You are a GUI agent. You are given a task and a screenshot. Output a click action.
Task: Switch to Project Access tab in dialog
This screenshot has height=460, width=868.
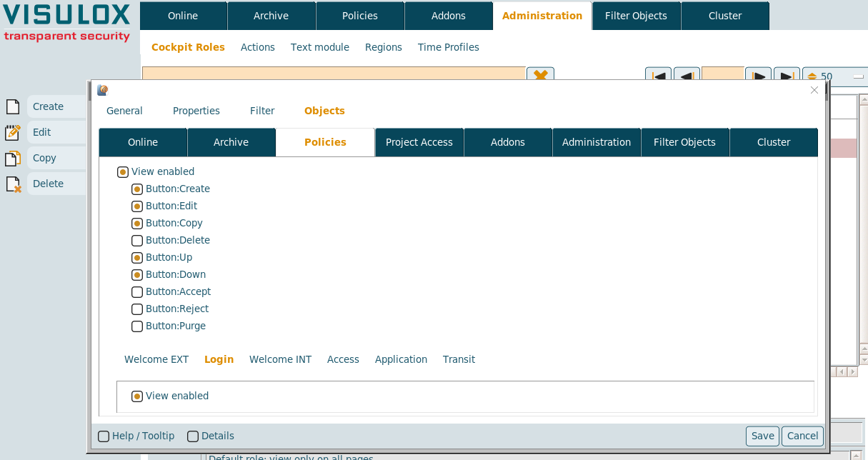[419, 142]
